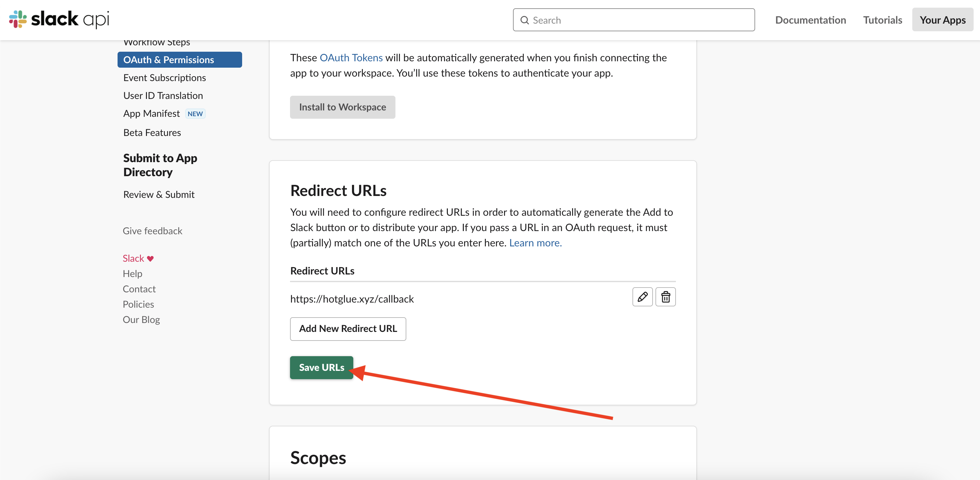Viewport: 980px width, 480px height.
Task: Click the Slack API logo icon
Action: pyautogui.click(x=18, y=19)
